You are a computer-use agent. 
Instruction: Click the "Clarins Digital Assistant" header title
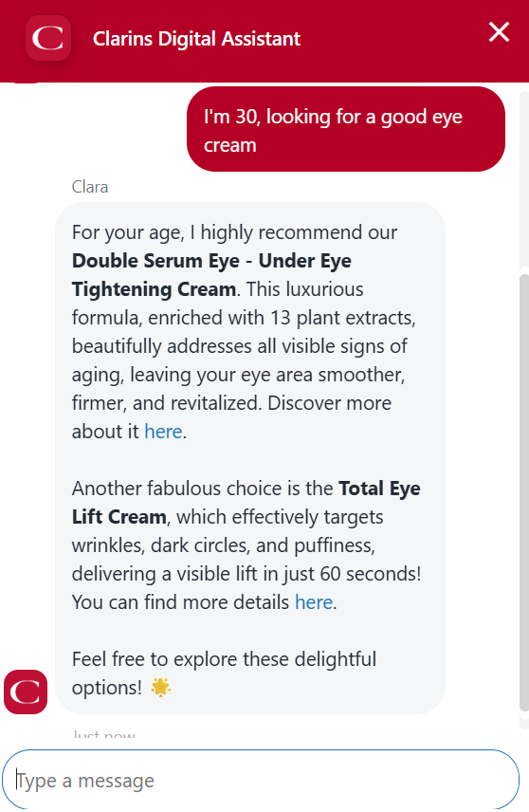pos(196,39)
